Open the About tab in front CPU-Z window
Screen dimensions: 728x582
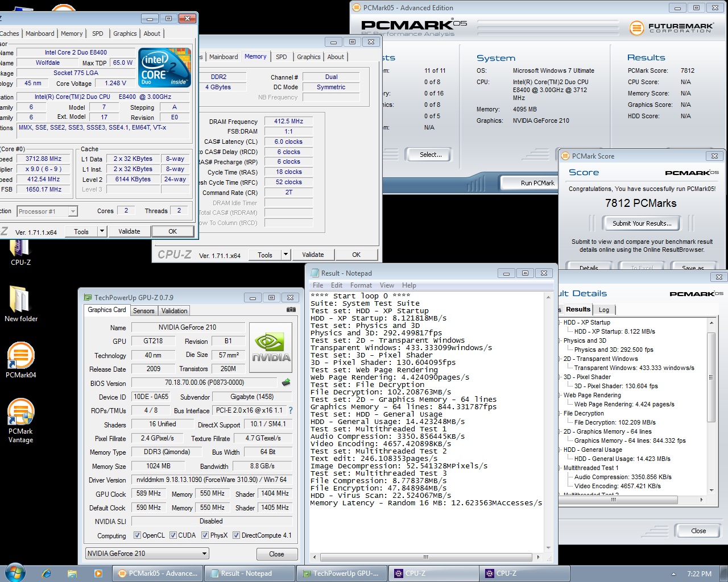pos(152,34)
